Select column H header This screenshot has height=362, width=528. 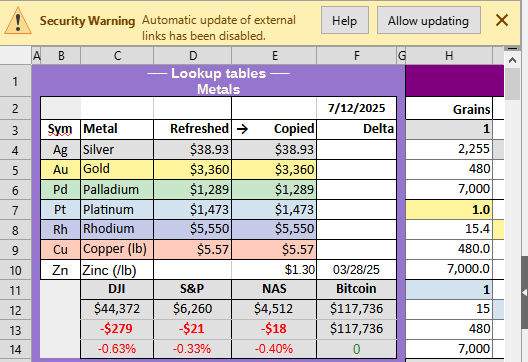[x=449, y=56]
